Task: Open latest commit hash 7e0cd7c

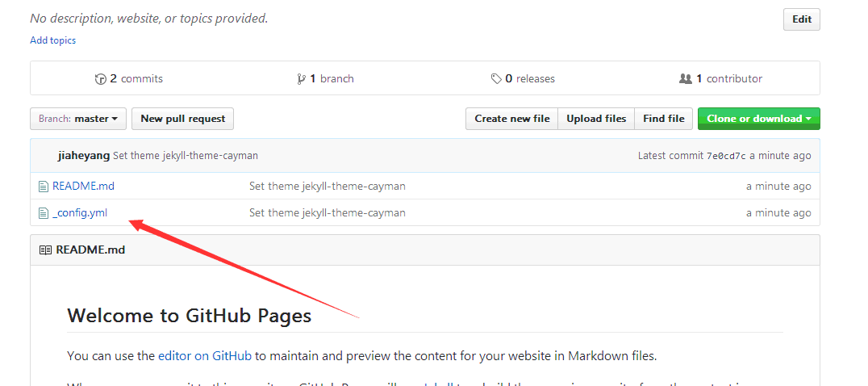Action: pos(726,156)
